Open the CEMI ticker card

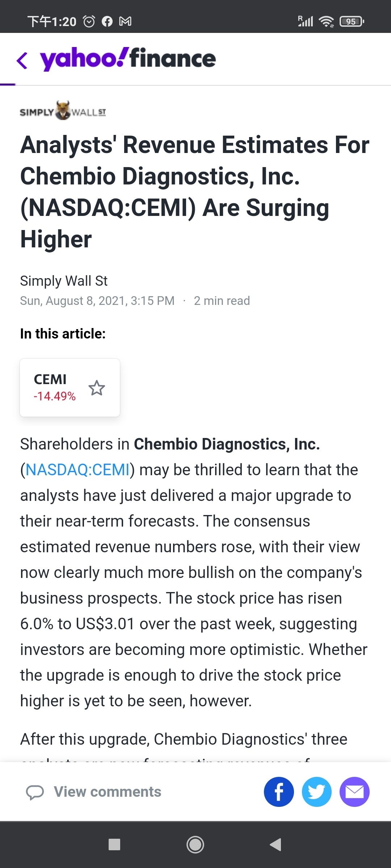[x=70, y=388]
